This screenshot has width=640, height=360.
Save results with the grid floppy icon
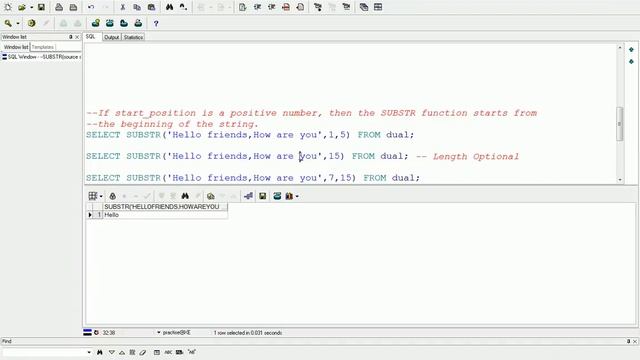pos(262,196)
